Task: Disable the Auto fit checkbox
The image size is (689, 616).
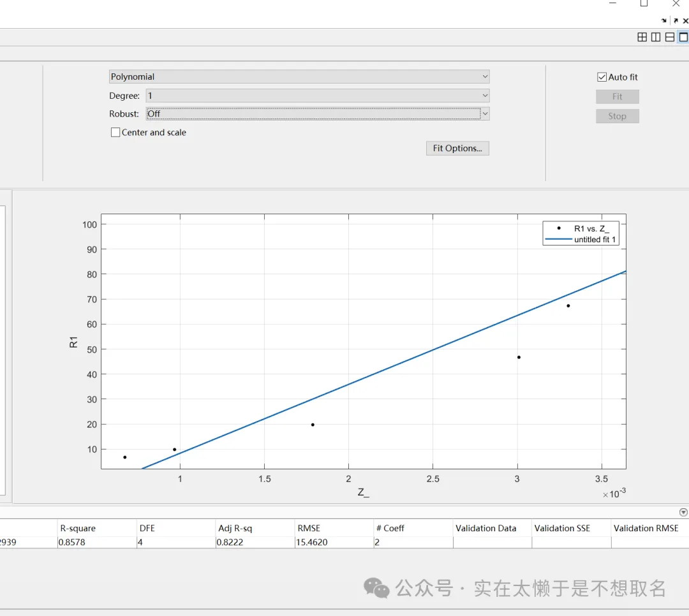Action: tap(602, 77)
